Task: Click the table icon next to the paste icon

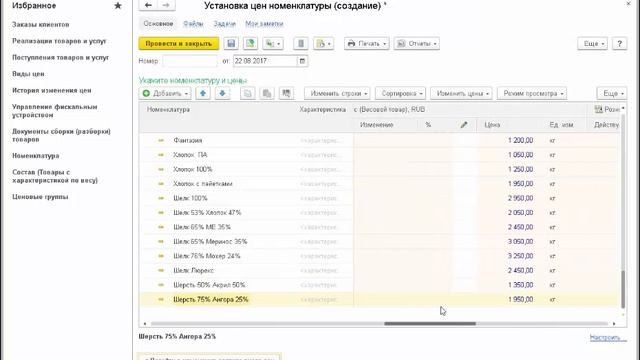Action: tap(287, 93)
